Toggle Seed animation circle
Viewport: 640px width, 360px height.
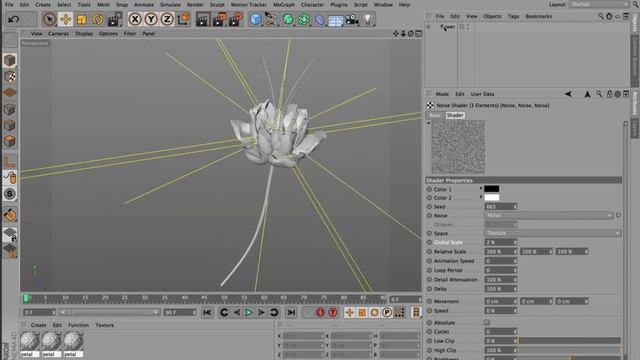[x=429, y=207]
